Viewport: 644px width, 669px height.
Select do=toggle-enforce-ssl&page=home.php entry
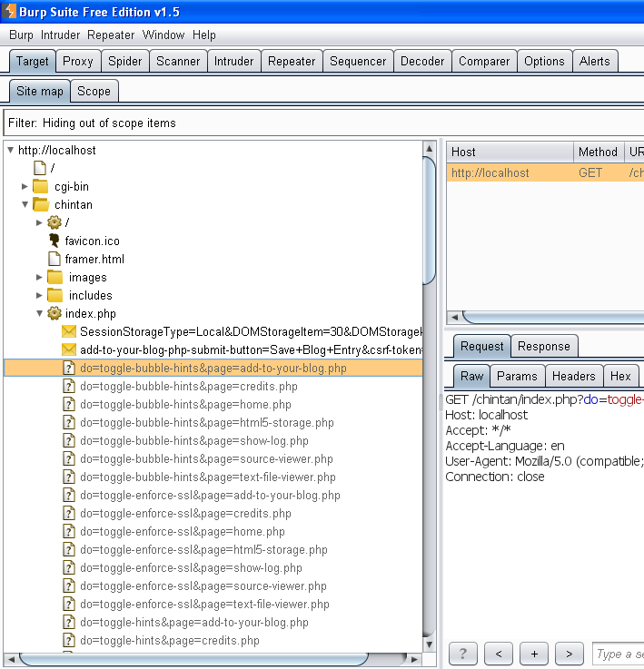[183, 532]
